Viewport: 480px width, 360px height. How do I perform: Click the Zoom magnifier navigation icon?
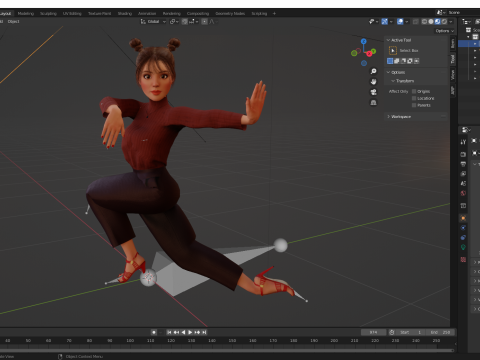[x=374, y=71]
